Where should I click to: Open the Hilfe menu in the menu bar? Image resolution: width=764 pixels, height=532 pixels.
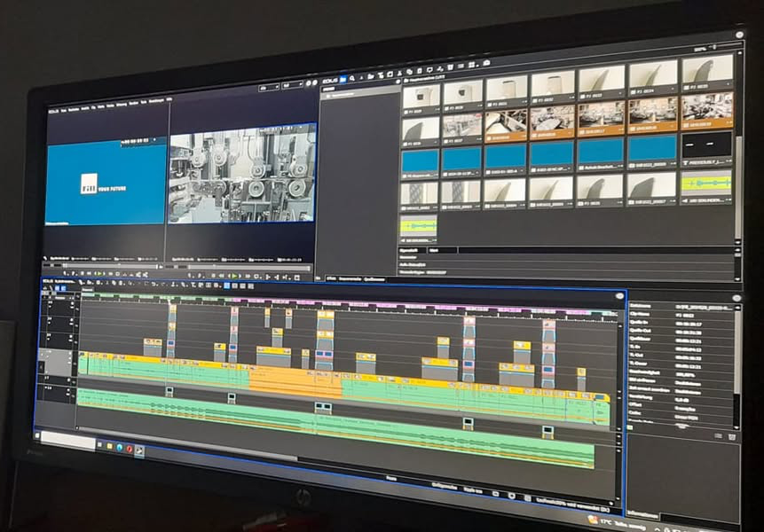click(169, 99)
